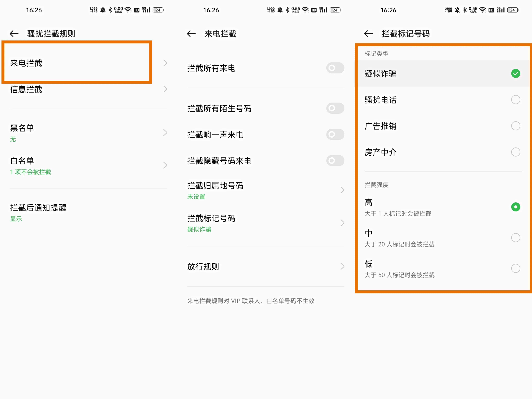The width and height of the screenshot is (532, 399).
Task: Tap 显示 notification status text
Action: pos(16,219)
